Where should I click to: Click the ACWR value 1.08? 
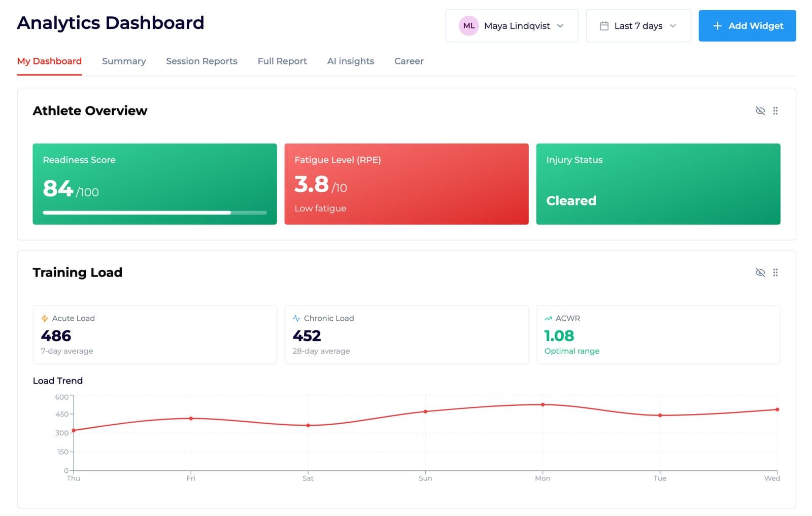(559, 335)
